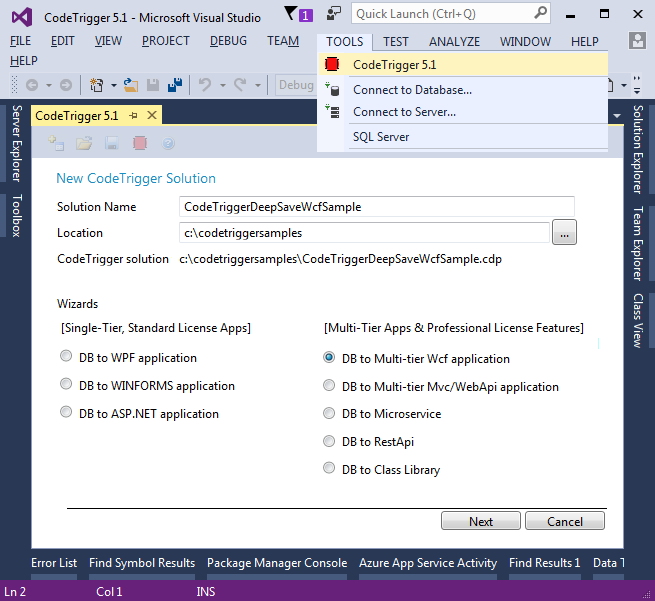Viewport: 655px width, 601px height.
Task: Click the user account icon
Action: (638, 41)
